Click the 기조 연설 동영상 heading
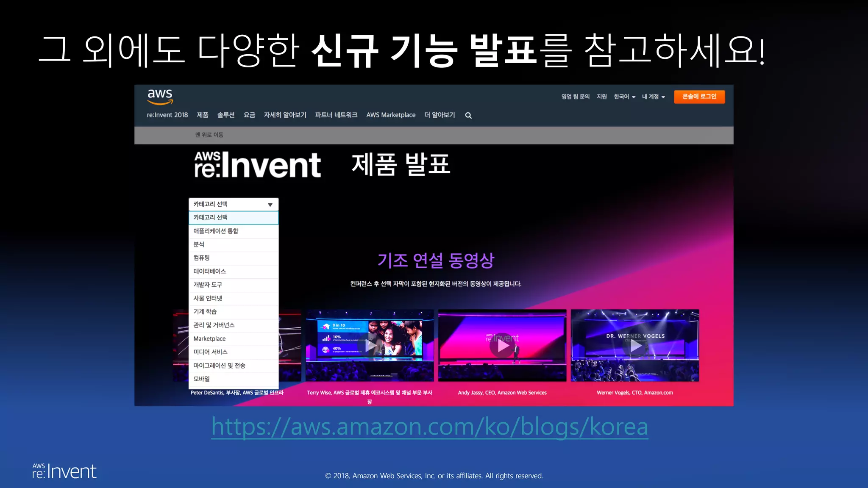 pyautogui.click(x=436, y=261)
